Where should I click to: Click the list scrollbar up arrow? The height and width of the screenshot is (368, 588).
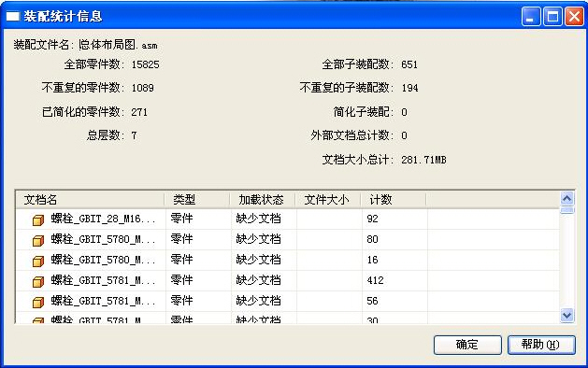tap(567, 198)
